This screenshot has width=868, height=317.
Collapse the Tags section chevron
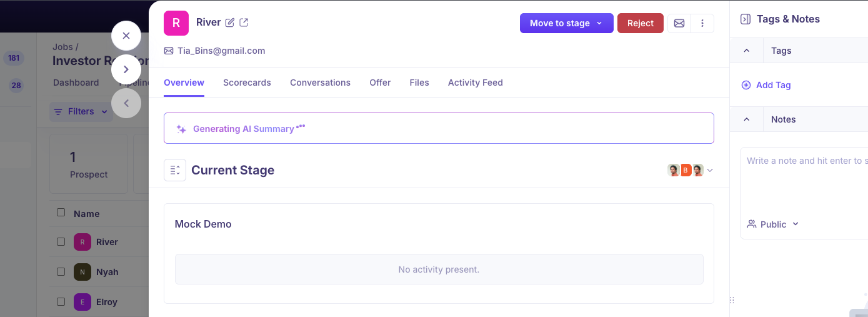point(747,51)
